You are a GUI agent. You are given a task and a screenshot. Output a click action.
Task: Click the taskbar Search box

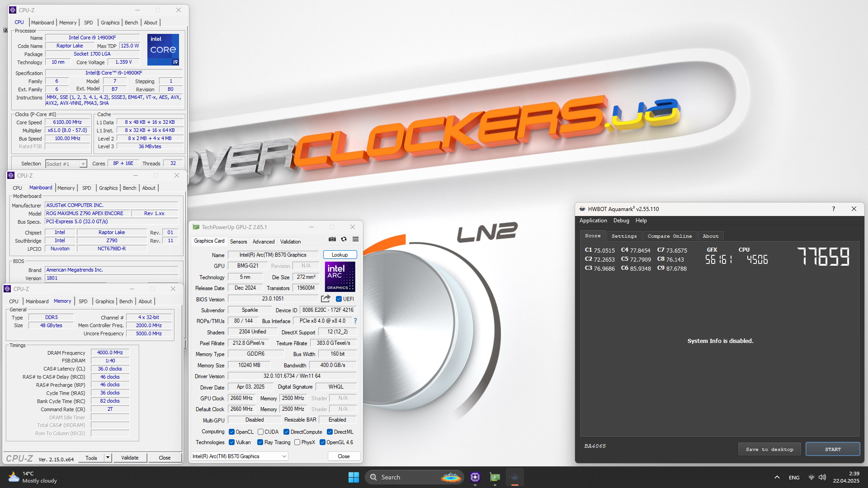[415, 477]
